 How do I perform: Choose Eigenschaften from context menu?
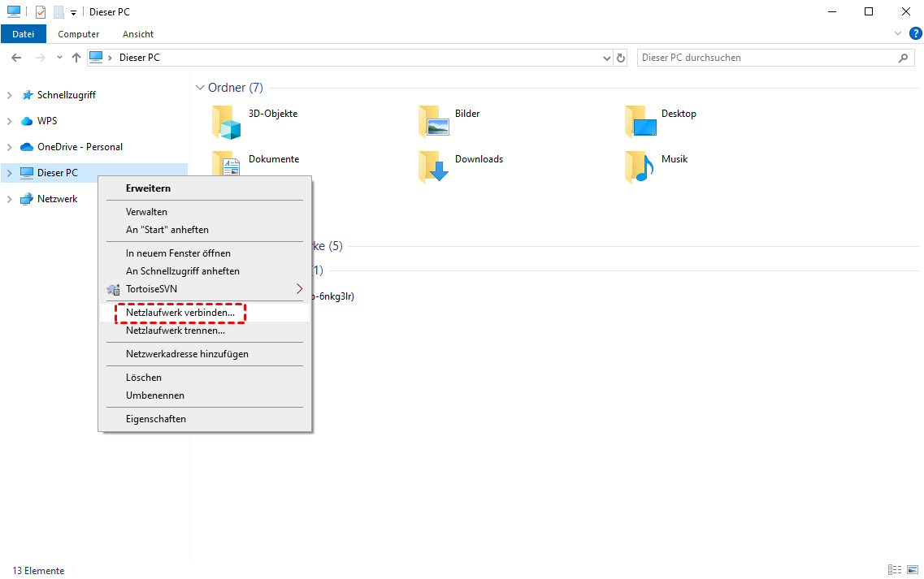coord(205,419)
